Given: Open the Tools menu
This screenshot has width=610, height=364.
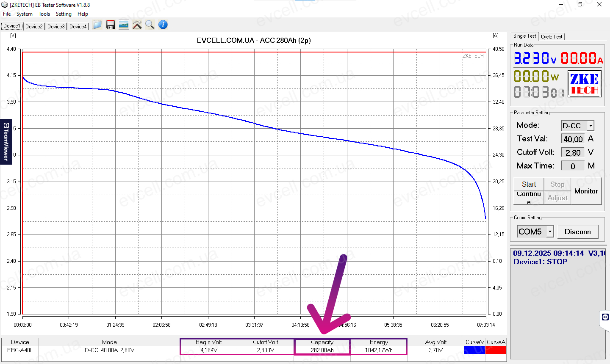Looking at the screenshot, I should click(x=44, y=14).
